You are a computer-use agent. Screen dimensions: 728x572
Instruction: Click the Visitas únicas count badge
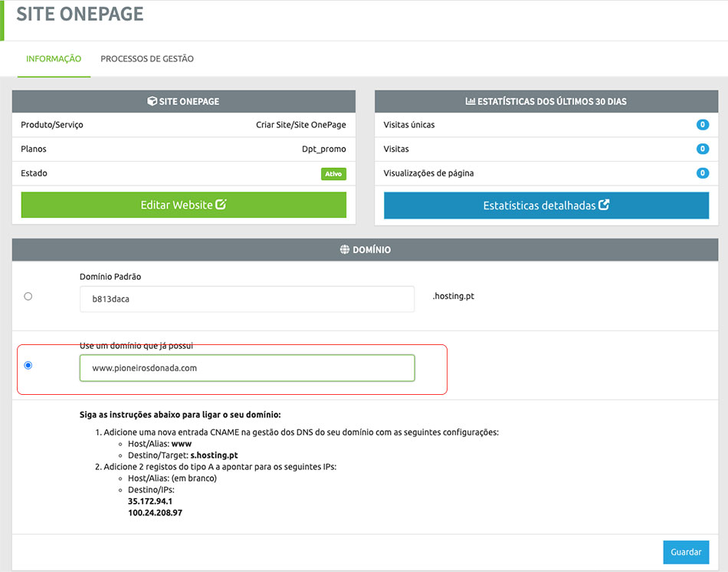[702, 124]
